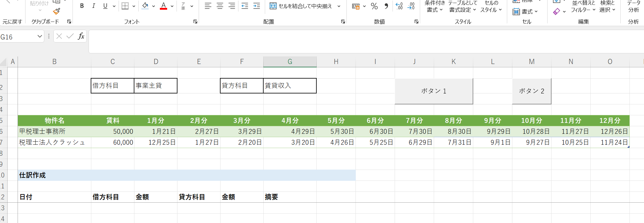Open 条件付き書式 dropdown menu
Image resolution: width=644 pixels, height=223 pixels.
(434, 7)
